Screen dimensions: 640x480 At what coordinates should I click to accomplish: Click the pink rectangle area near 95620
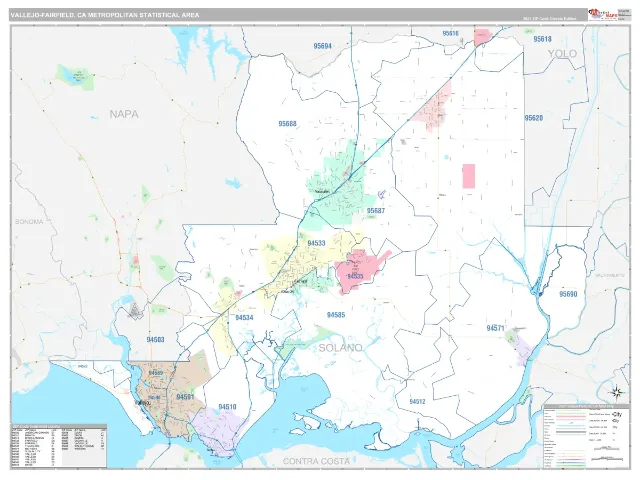[469, 176]
